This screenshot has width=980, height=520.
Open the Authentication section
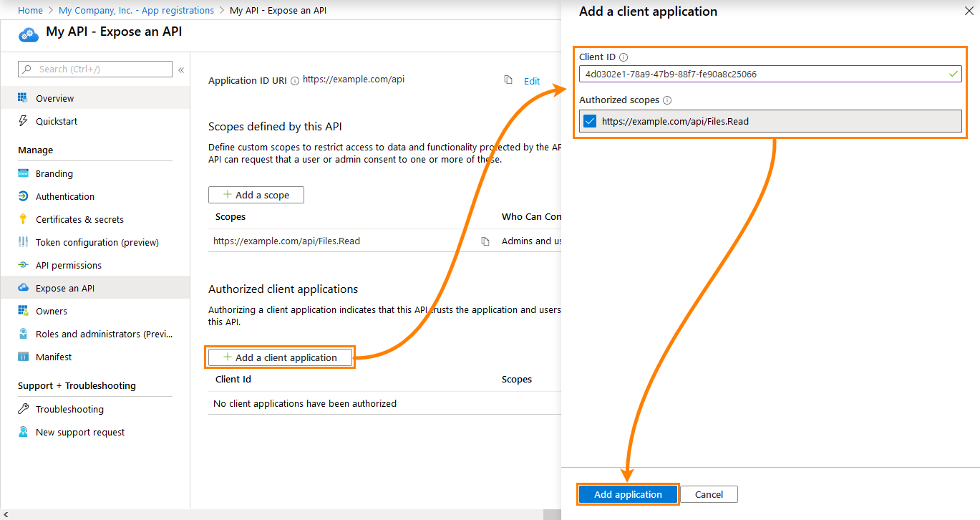[64, 196]
